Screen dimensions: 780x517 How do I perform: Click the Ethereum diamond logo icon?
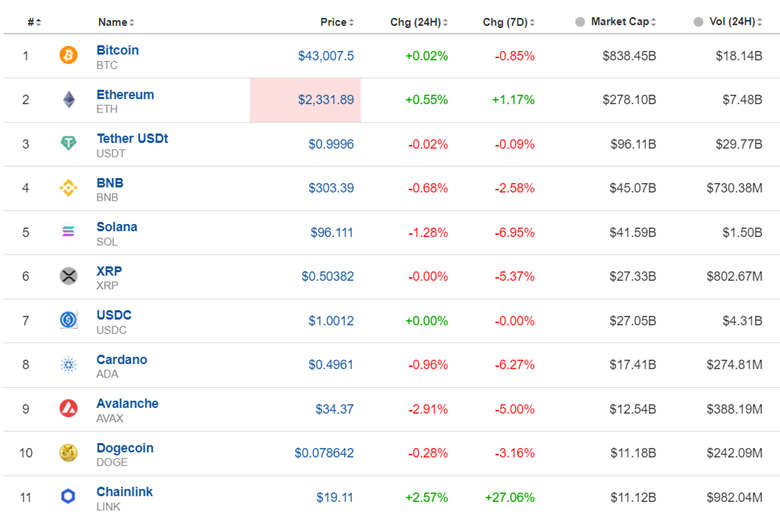coord(69,100)
